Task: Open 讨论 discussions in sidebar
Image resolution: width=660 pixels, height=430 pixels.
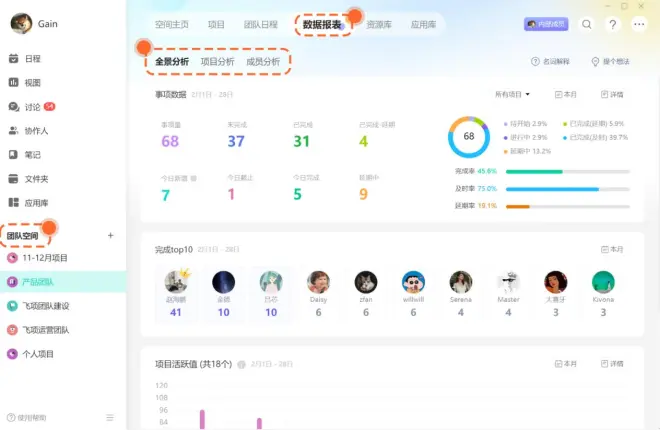Action: pos(32,107)
